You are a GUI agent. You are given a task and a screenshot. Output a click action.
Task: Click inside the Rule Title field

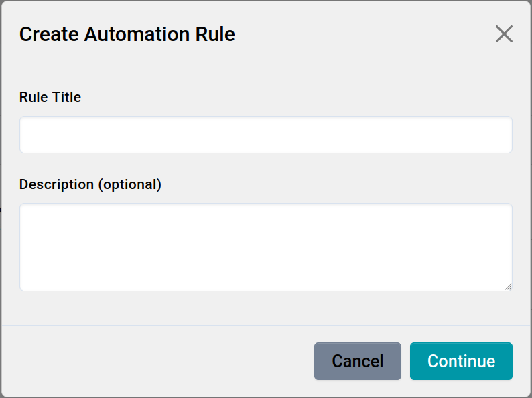pos(266,135)
